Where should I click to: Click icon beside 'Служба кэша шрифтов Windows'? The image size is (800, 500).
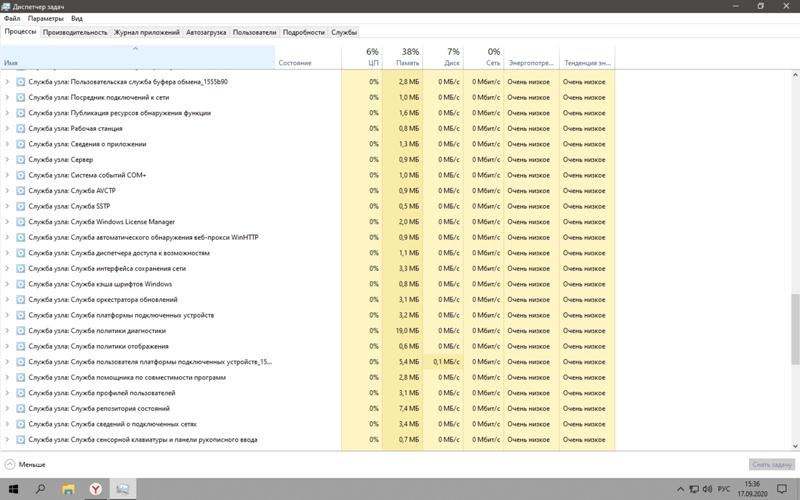pos(20,284)
